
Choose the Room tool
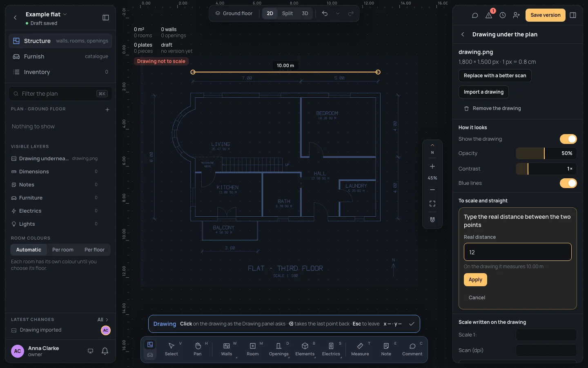point(253,350)
